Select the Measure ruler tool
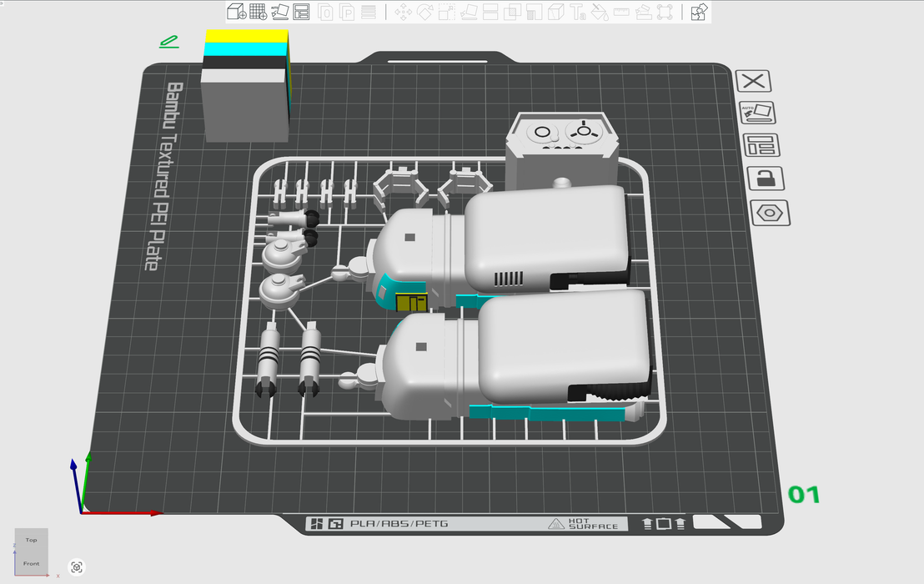Image resolution: width=924 pixels, height=584 pixels. pos(621,12)
